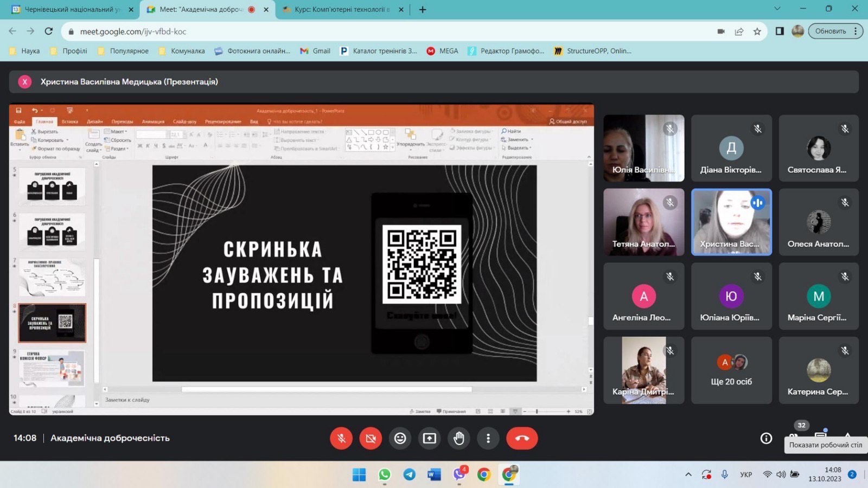Screen dimensions: 868x488
Task: Open Viber from the taskbar
Action: [x=459, y=475]
